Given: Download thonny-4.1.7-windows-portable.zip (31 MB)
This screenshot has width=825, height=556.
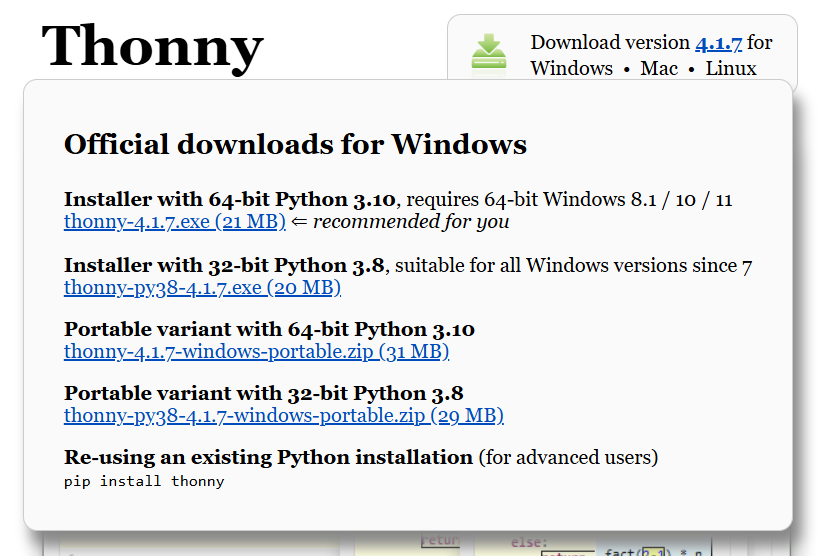Looking at the screenshot, I should tap(256, 351).
